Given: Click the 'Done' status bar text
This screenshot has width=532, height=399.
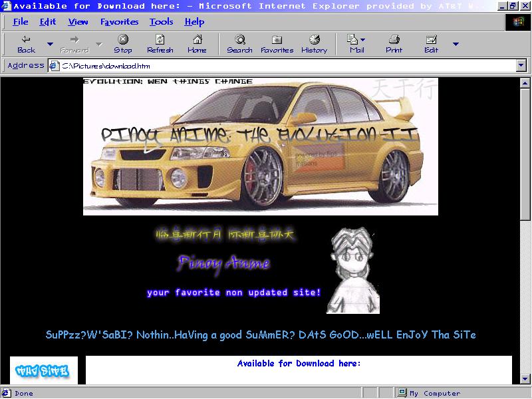Looking at the screenshot, I should (x=24, y=394).
